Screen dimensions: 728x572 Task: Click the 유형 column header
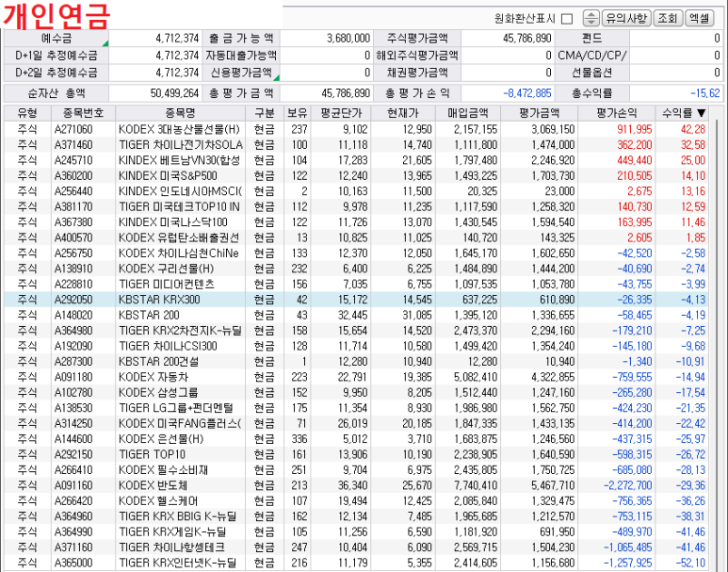click(27, 113)
